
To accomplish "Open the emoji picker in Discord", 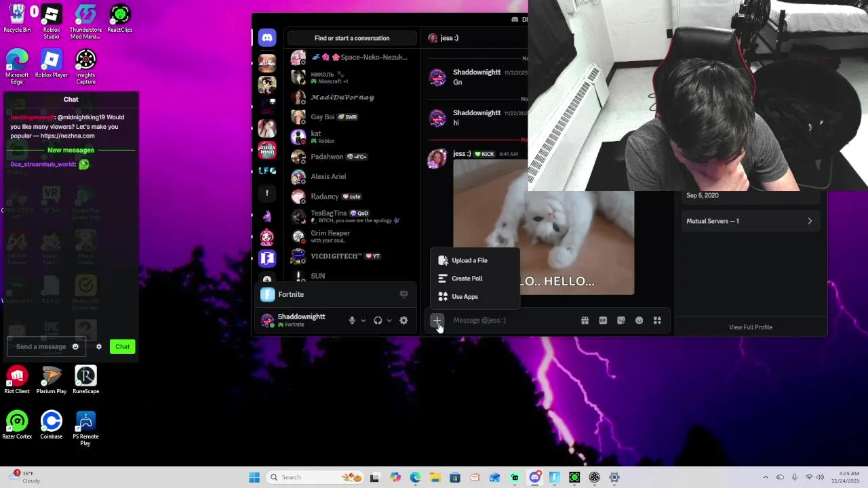I will pyautogui.click(x=639, y=321).
